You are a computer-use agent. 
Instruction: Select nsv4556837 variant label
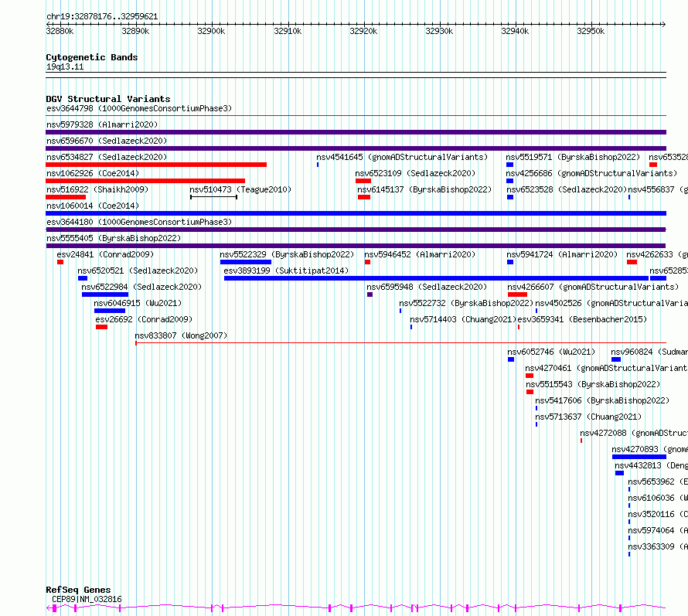click(658, 189)
